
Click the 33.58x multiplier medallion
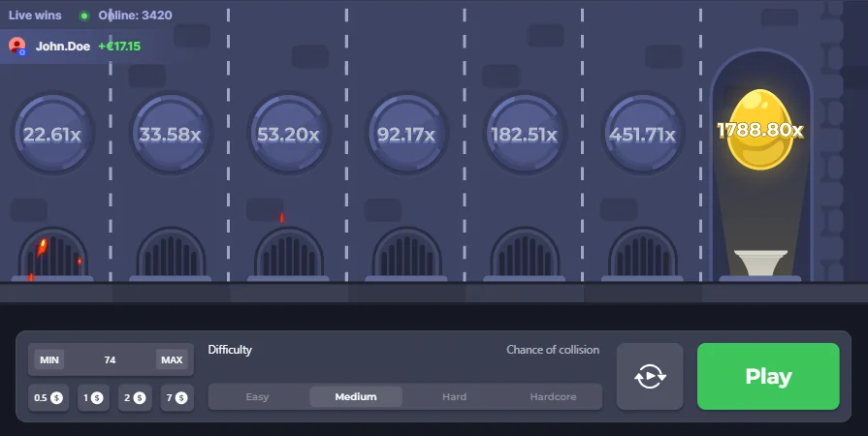click(x=171, y=134)
